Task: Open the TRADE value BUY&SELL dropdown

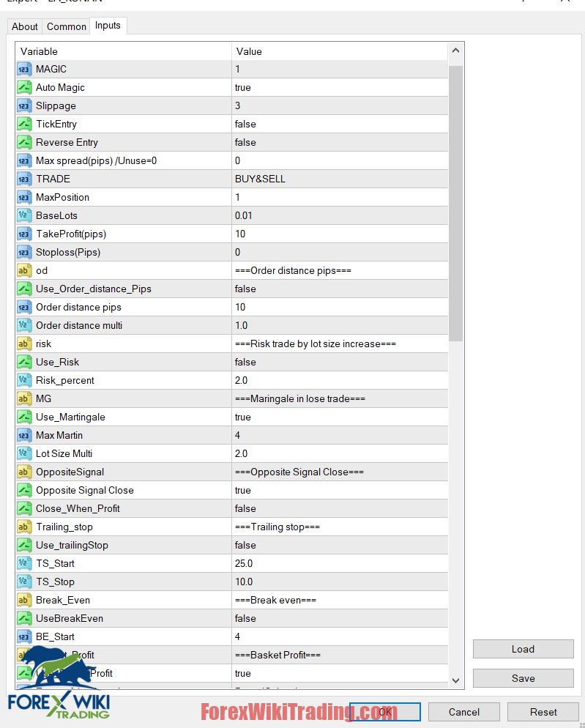Action: (x=340, y=179)
